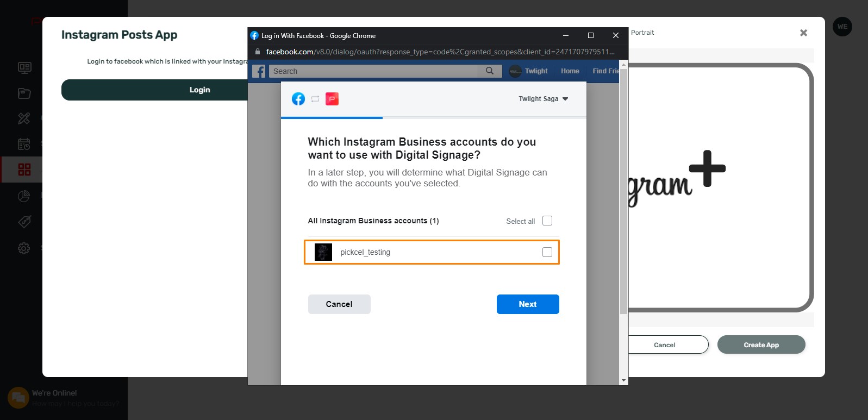Expand the Twlight Saga account dropdown
The width and height of the screenshot is (868, 420).
click(543, 99)
